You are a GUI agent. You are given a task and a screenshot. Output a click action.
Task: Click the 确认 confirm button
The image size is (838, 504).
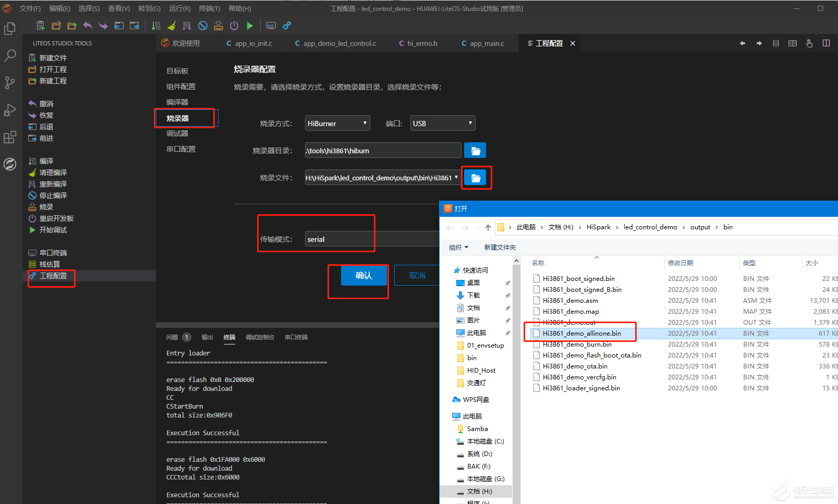click(363, 275)
